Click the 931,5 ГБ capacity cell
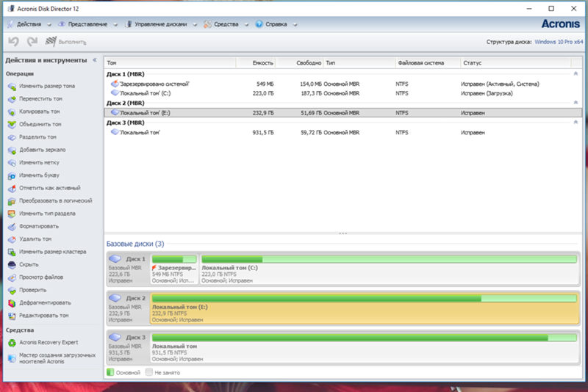Viewport: 588px width, 392px height. tap(263, 133)
